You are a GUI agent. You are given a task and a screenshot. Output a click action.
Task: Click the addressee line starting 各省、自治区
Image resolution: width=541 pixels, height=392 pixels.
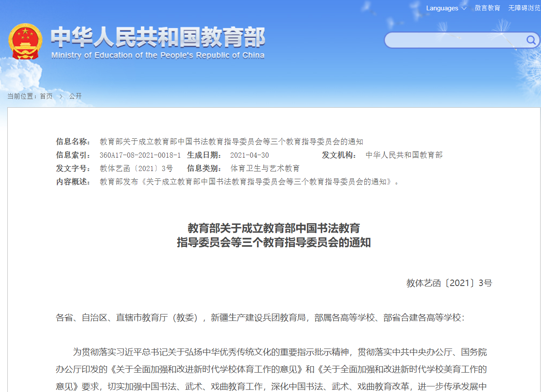point(260,318)
